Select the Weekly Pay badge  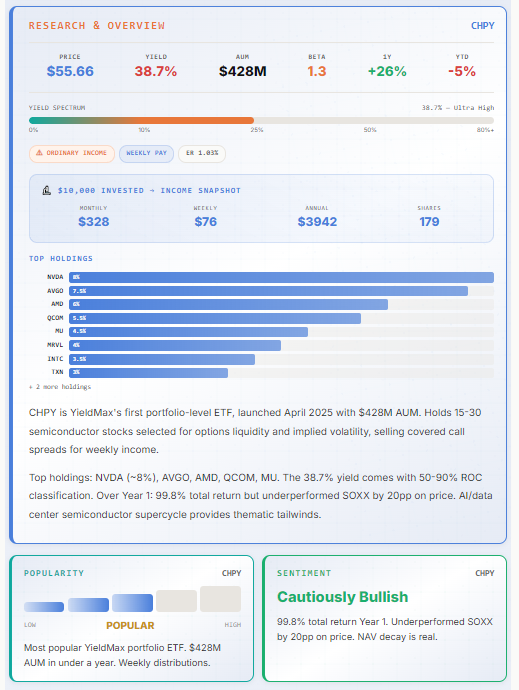pyautogui.click(x=147, y=154)
